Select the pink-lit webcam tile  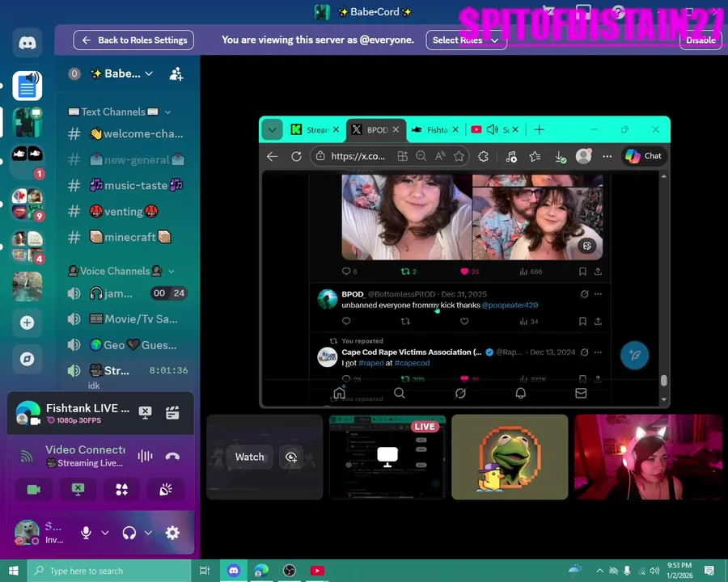pyautogui.click(x=648, y=458)
